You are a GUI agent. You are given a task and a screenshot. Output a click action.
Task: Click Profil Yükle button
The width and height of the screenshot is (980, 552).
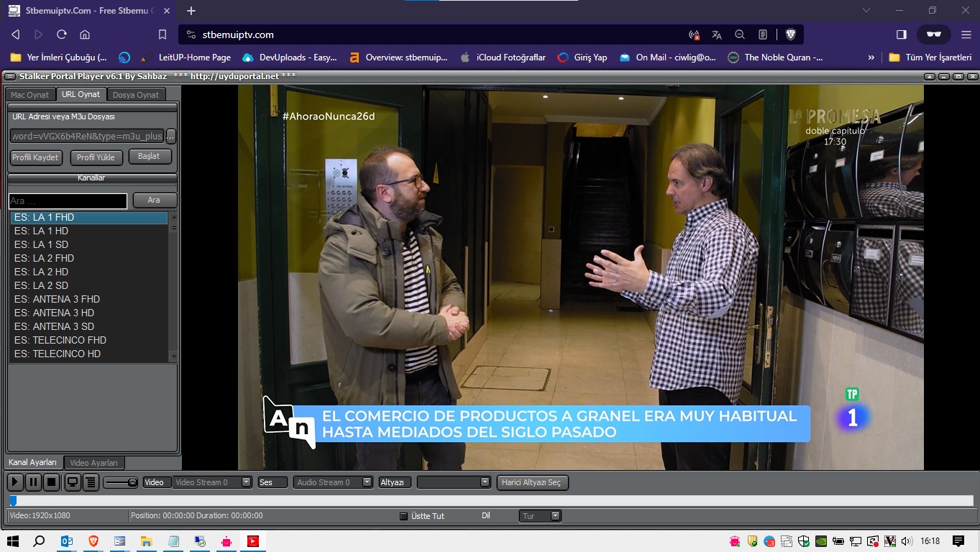pyautogui.click(x=96, y=157)
